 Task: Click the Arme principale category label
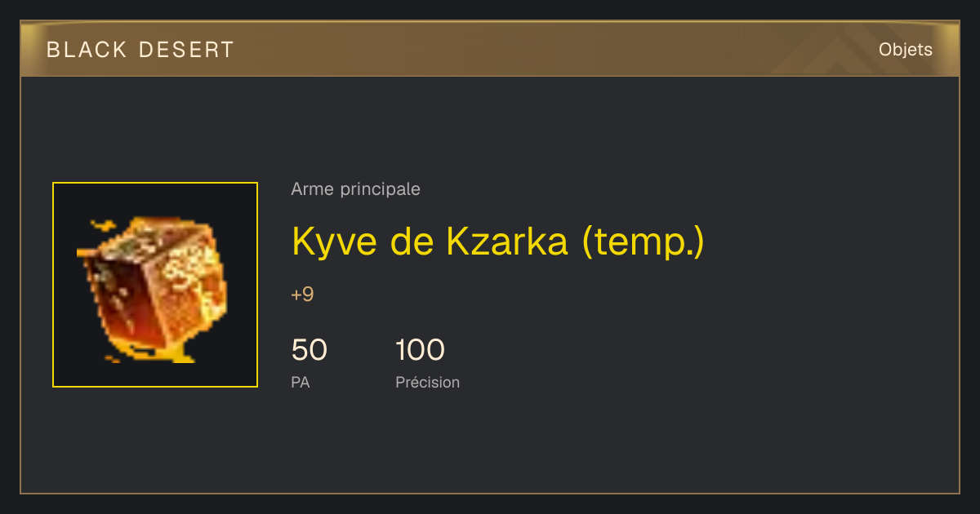(355, 189)
